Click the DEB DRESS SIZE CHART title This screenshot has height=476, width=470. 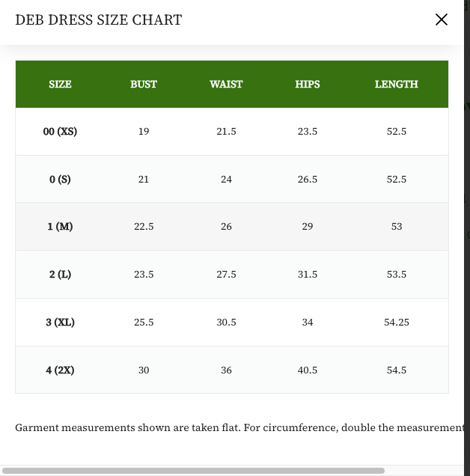[99, 20]
